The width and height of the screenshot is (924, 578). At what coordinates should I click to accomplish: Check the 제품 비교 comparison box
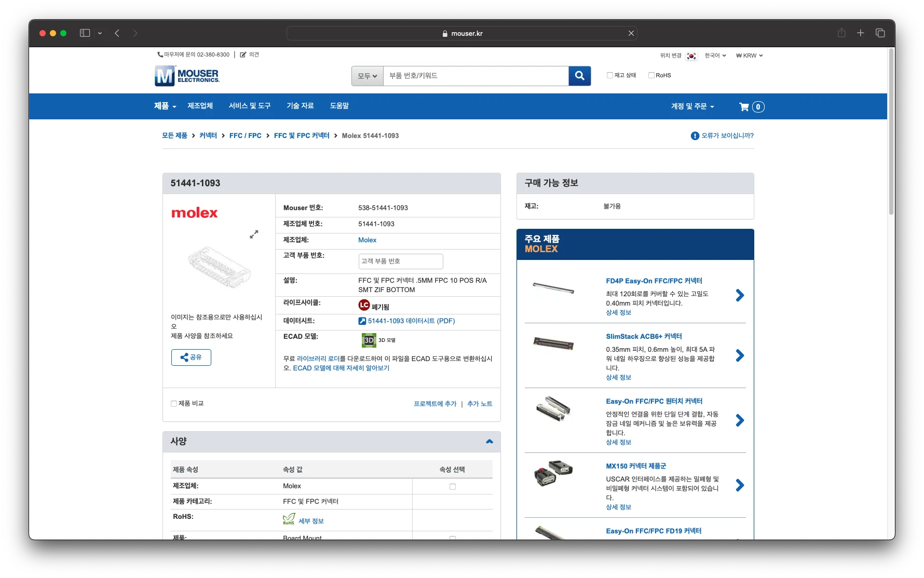tap(173, 403)
